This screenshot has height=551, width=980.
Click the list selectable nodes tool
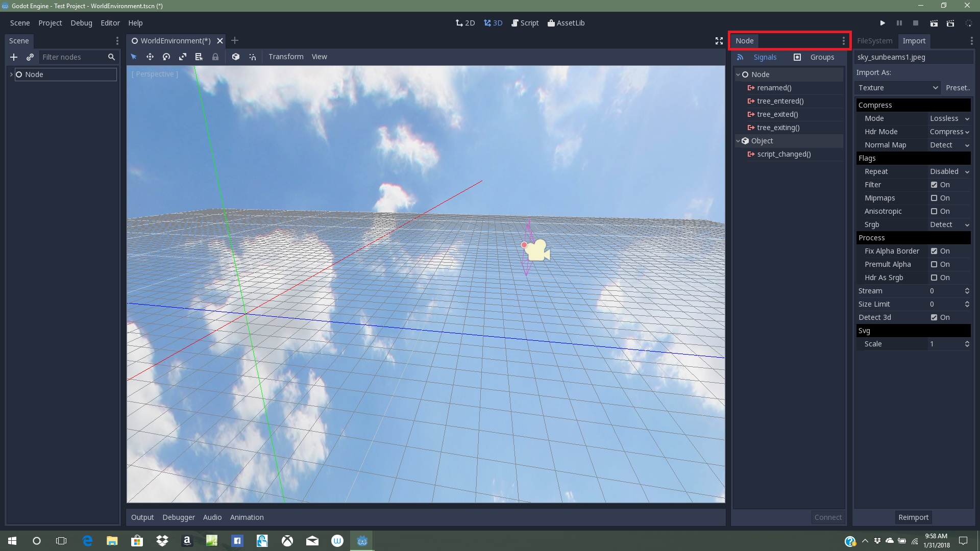coord(199,57)
